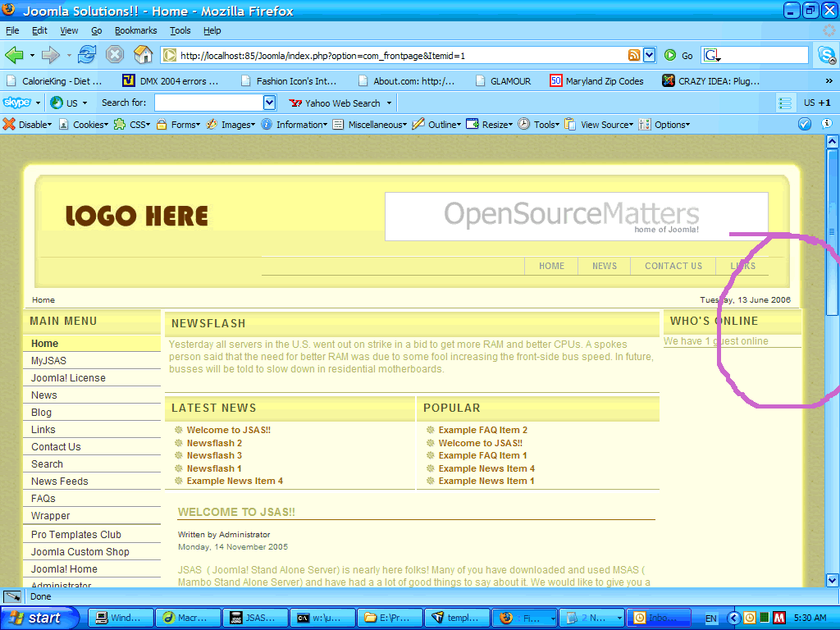Open the Example FAQ Item 2 link

click(x=482, y=430)
